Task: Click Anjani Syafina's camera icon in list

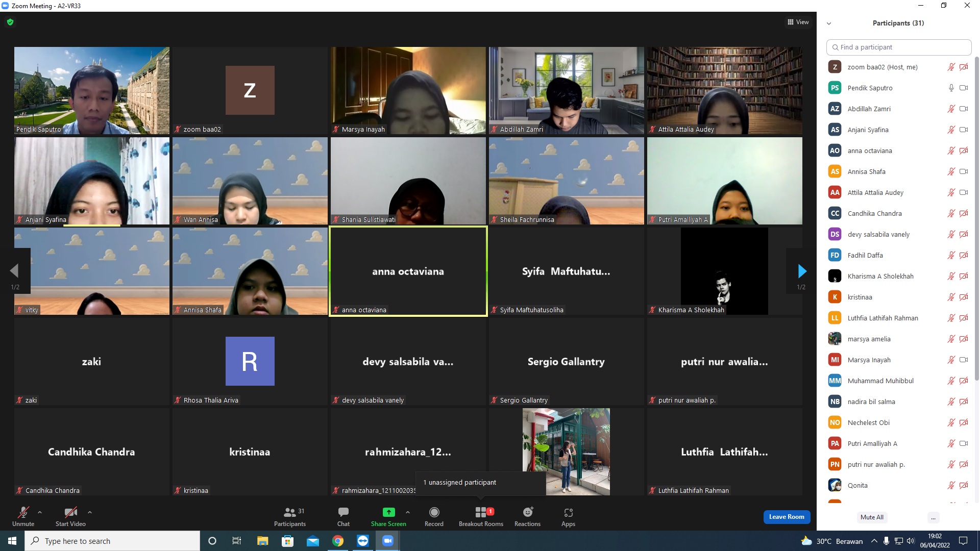Action: pos(964,130)
